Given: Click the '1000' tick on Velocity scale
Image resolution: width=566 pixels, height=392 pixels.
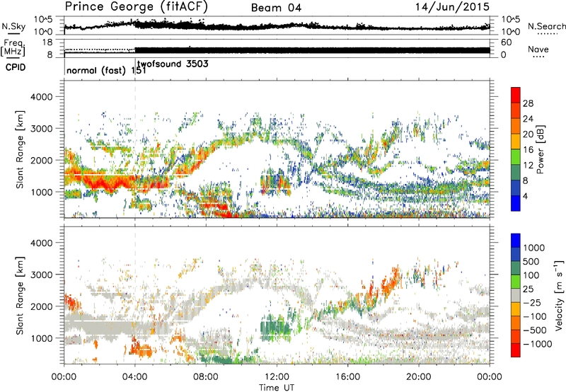Looking at the screenshot, I should click(x=533, y=248).
